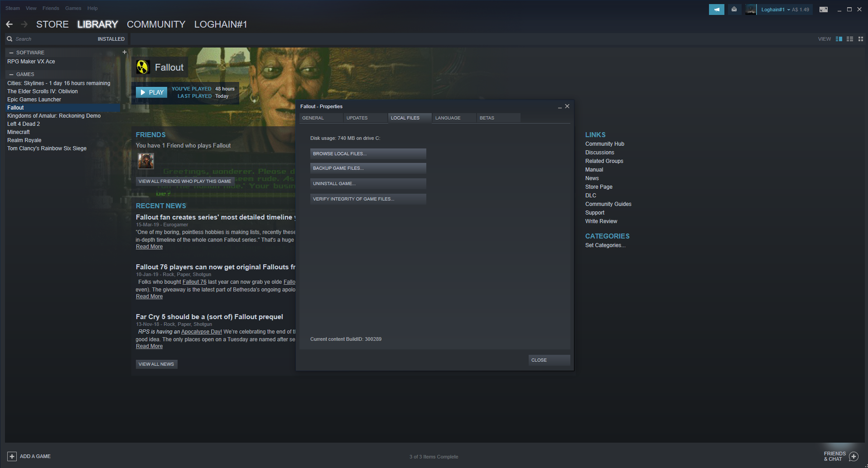Select Kingdoms of Amalur: Reckoning Demo
Viewport: 868px width, 468px height.
[x=54, y=116]
